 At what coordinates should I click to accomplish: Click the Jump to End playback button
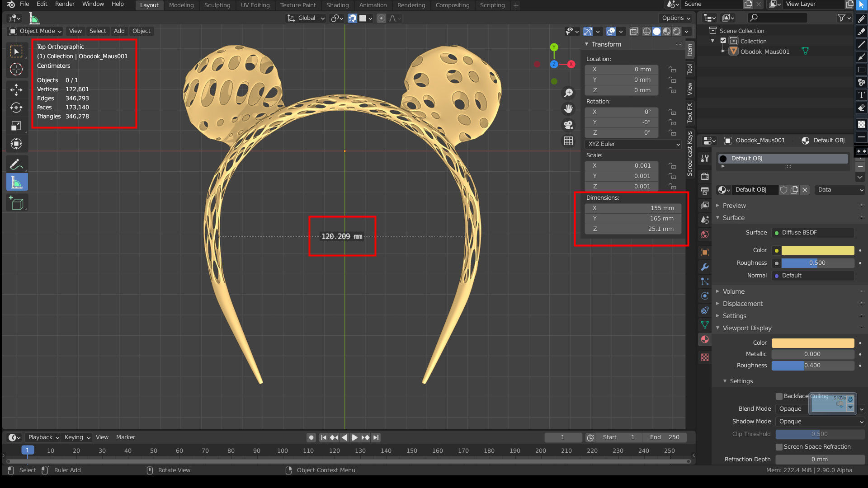click(x=376, y=437)
